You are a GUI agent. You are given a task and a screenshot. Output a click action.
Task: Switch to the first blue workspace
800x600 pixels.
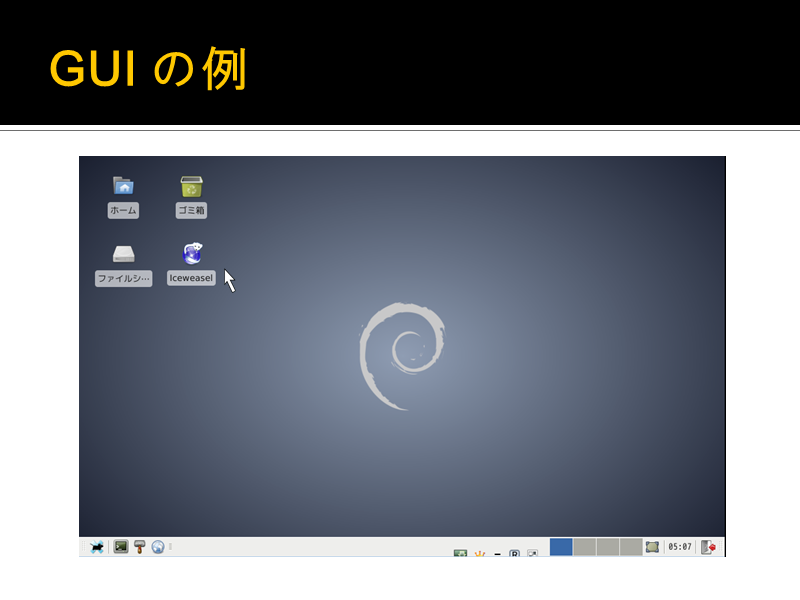pos(561,547)
